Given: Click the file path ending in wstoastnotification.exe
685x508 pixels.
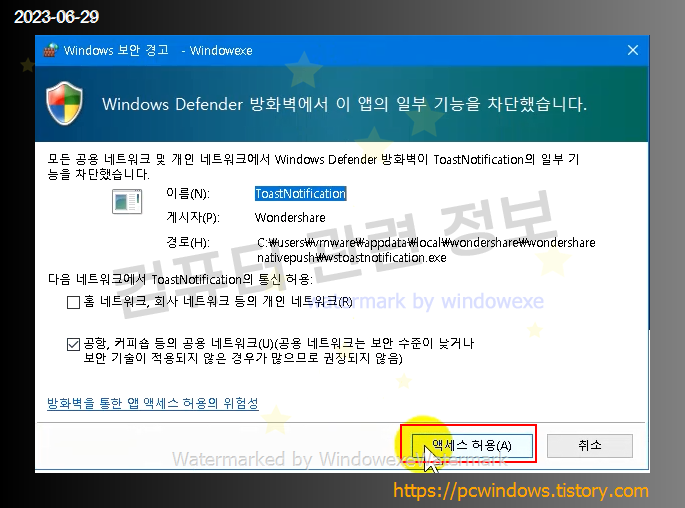Looking at the screenshot, I should coord(426,250).
